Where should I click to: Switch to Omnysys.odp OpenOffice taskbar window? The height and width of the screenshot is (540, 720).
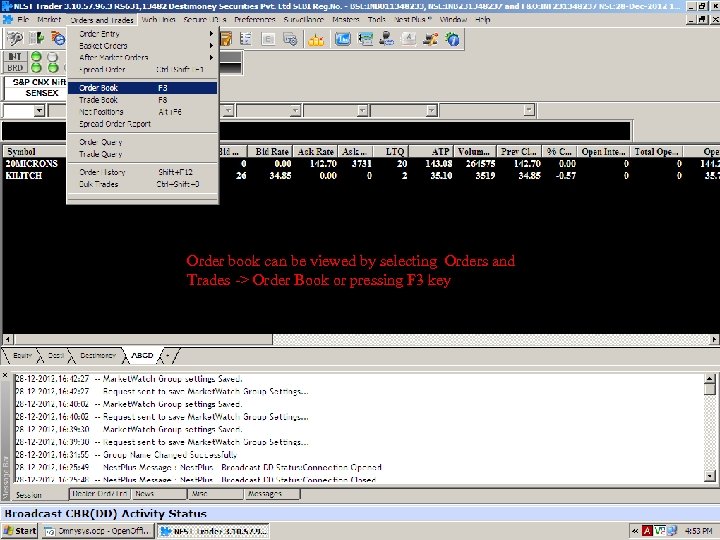[98, 531]
